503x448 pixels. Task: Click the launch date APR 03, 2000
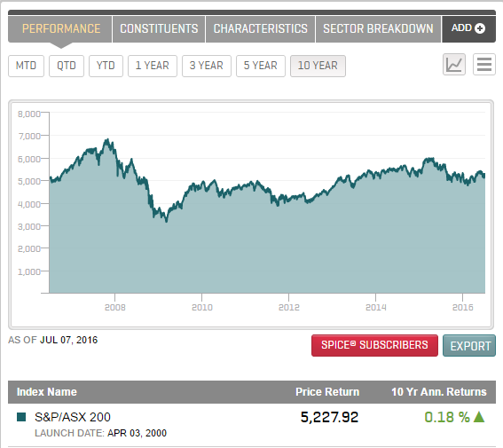pyautogui.click(x=137, y=433)
